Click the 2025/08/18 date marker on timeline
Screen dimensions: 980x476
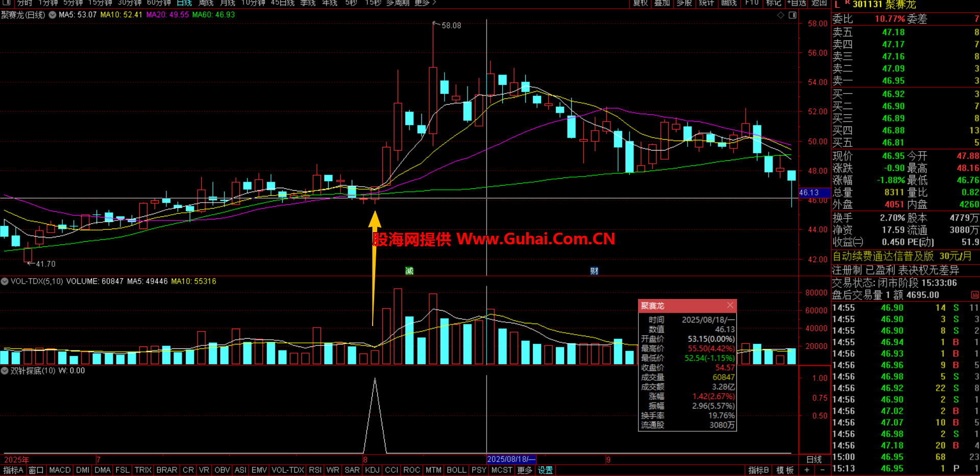(x=511, y=459)
